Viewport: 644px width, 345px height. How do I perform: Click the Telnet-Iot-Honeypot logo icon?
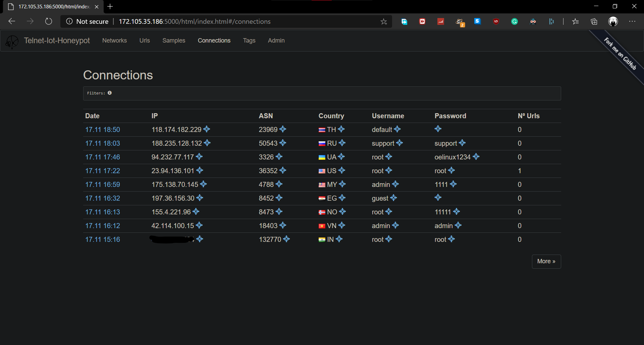(12, 42)
